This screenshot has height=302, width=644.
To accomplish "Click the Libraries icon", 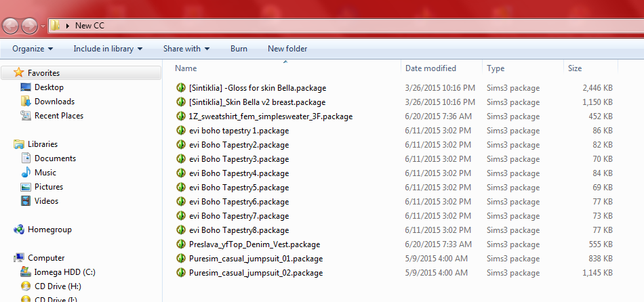I will [x=18, y=144].
